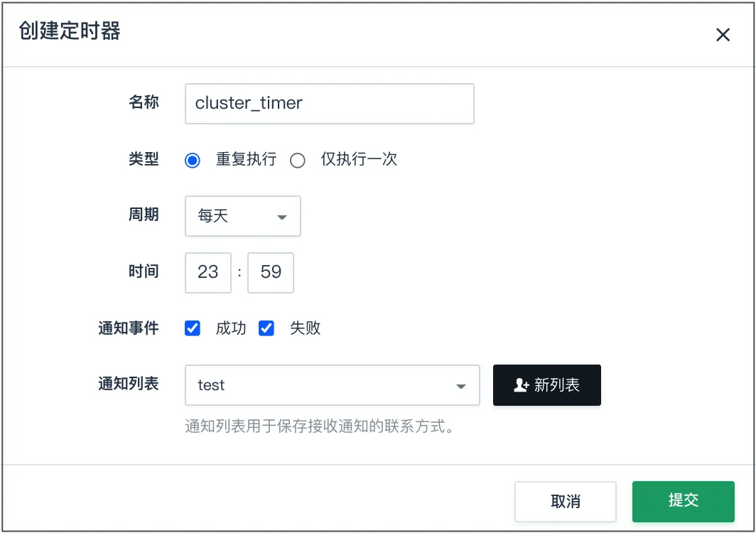Click the add-user icon on 新列表 button

click(x=522, y=385)
